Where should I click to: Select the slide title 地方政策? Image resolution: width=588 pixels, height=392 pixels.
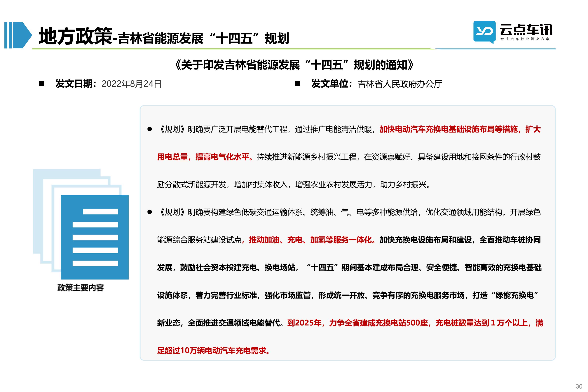(76, 36)
